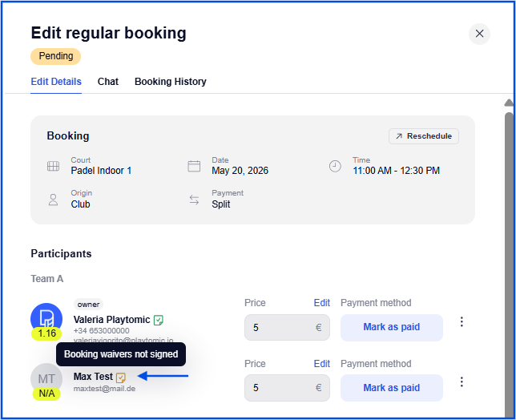The image size is (516, 420).
Task: Click the split payment arrows icon
Action: pyautogui.click(x=194, y=200)
